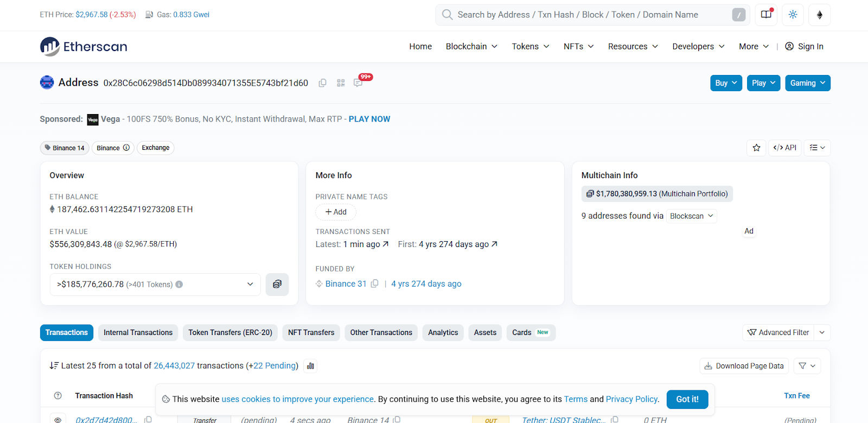The height and width of the screenshot is (423, 868).
Task: Copy the address to clipboard
Action: click(x=322, y=83)
